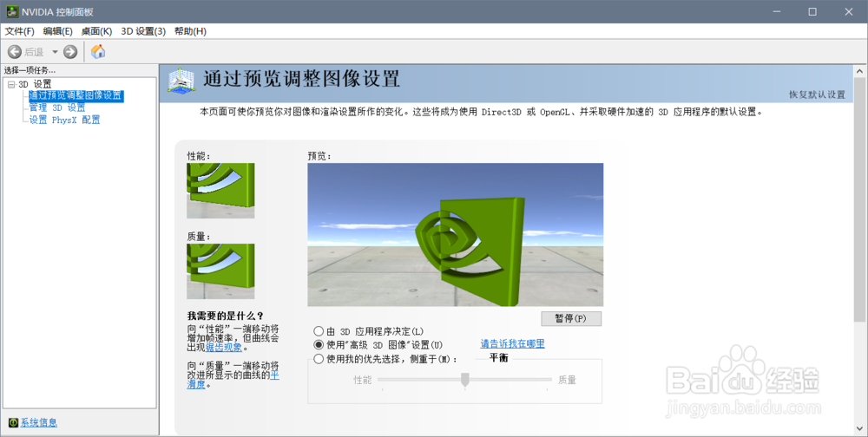
Task: Click the large 3D preview image
Action: tap(456, 235)
